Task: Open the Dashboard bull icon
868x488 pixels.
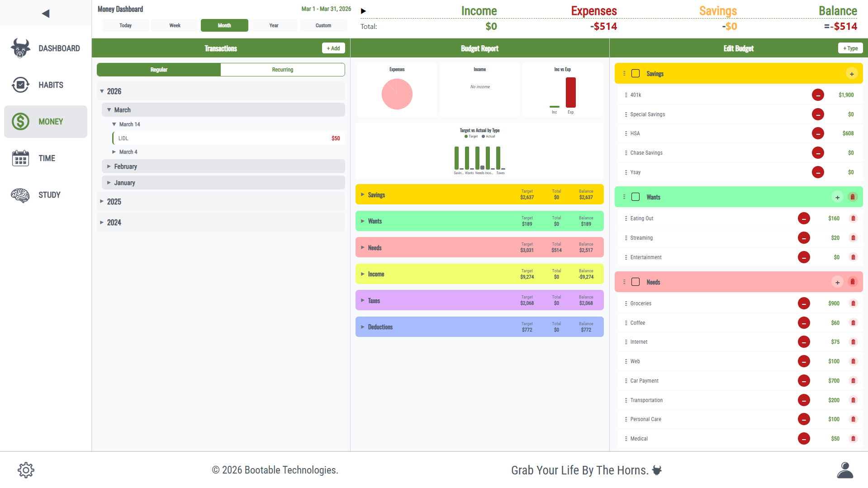Action: [x=20, y=48]
